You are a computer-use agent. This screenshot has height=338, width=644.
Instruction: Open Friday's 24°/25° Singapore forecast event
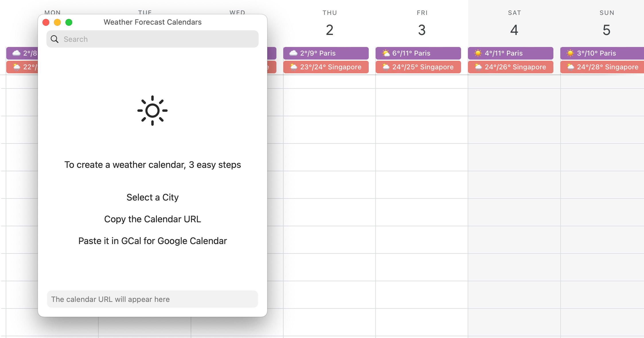click(x=418, y=67)
